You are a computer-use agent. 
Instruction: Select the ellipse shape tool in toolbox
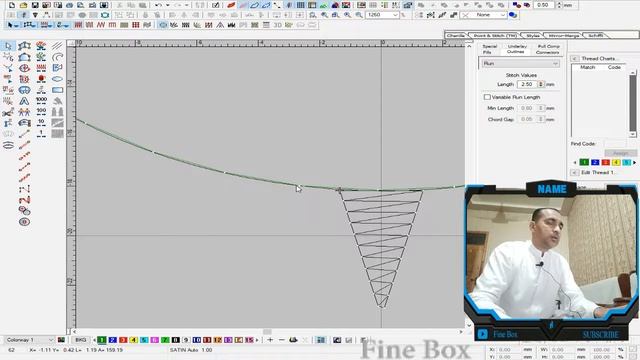point(58,79)
